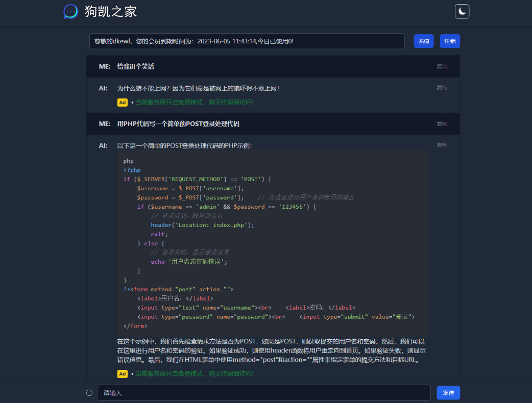Copy the message 给我讲个笑话
This screenshot has width=532, height=403.
click(x=442, y=66)
